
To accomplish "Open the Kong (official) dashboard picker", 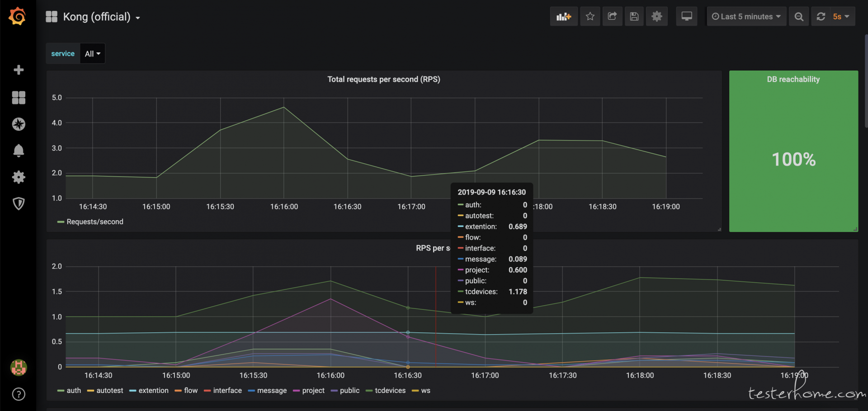I will coord(96,17).
